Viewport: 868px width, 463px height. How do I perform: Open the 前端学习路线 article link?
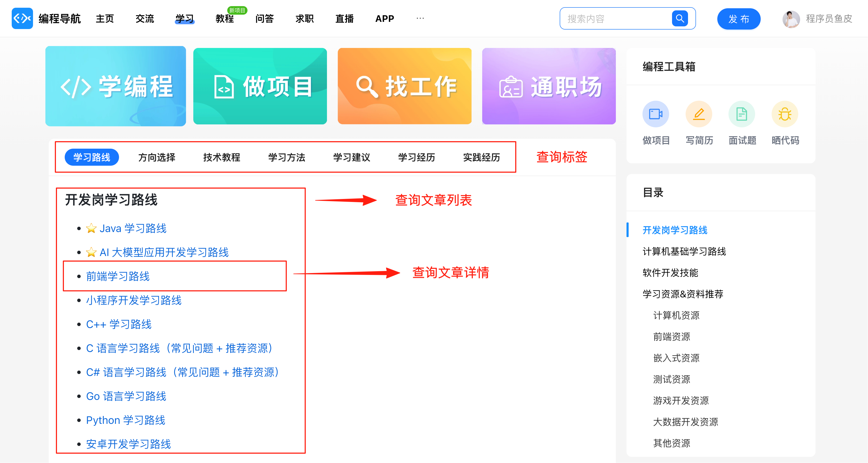[x=118, y=276]
